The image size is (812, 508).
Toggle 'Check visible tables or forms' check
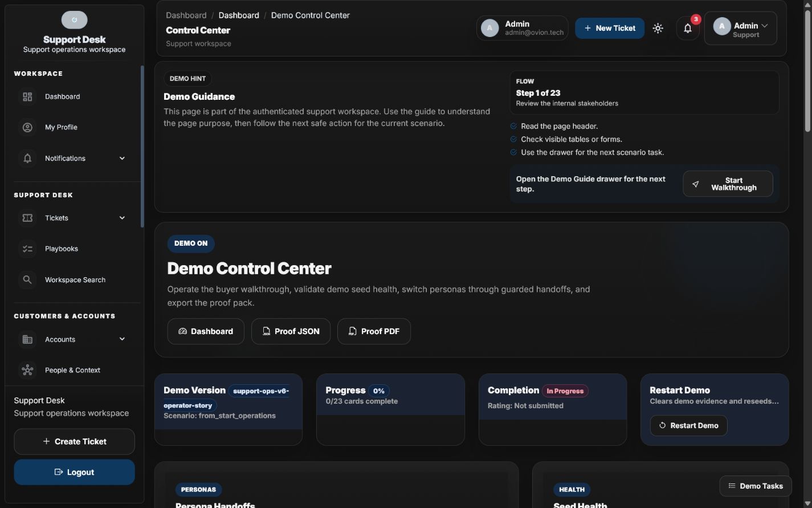pyautogui.click(x=513, y=139)
